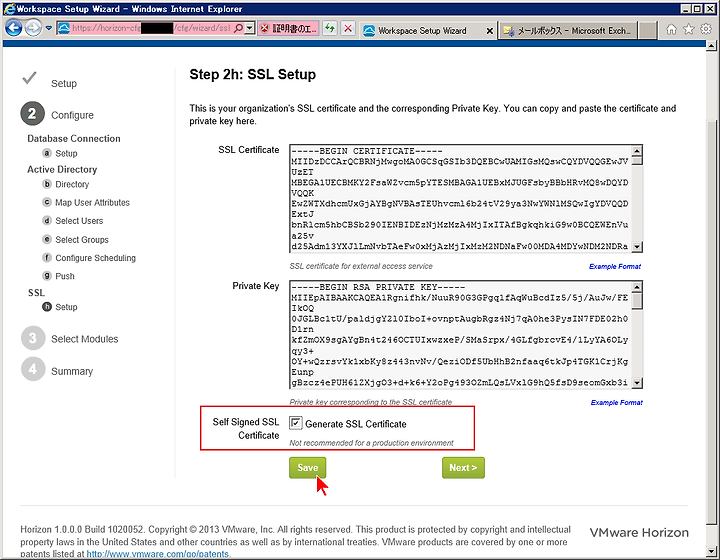The height and width of the screenshot is (560, 720).
Task: Toggle the Generate SSL Certificate checkbox
Action: pyautogui.click(x=296, y=422)
